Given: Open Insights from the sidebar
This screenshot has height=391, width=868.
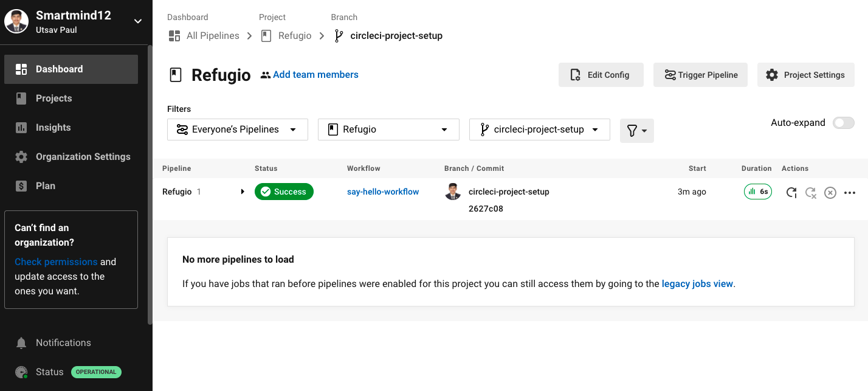Looking at the screenshot, I should coord(71,128).
